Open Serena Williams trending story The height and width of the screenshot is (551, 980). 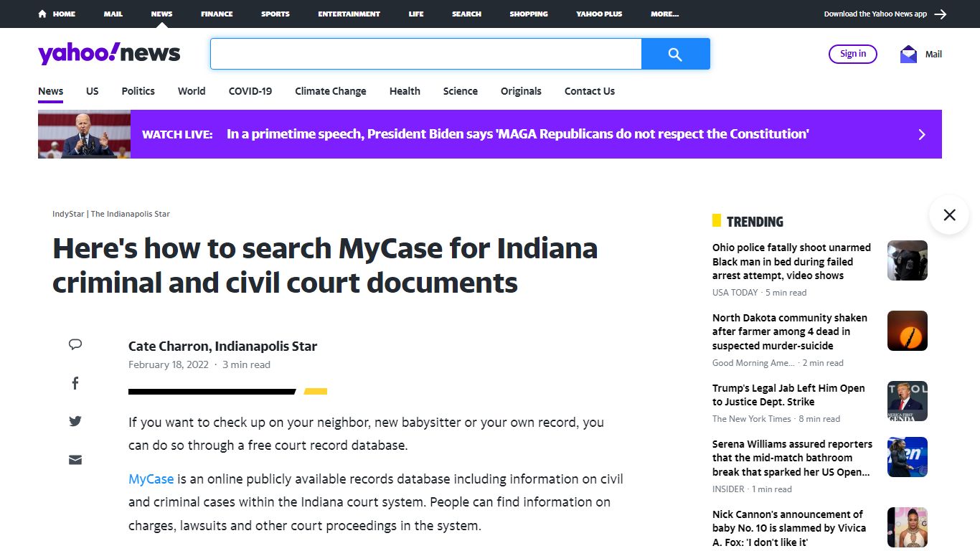pyautogui.click(x=792, y=458)
